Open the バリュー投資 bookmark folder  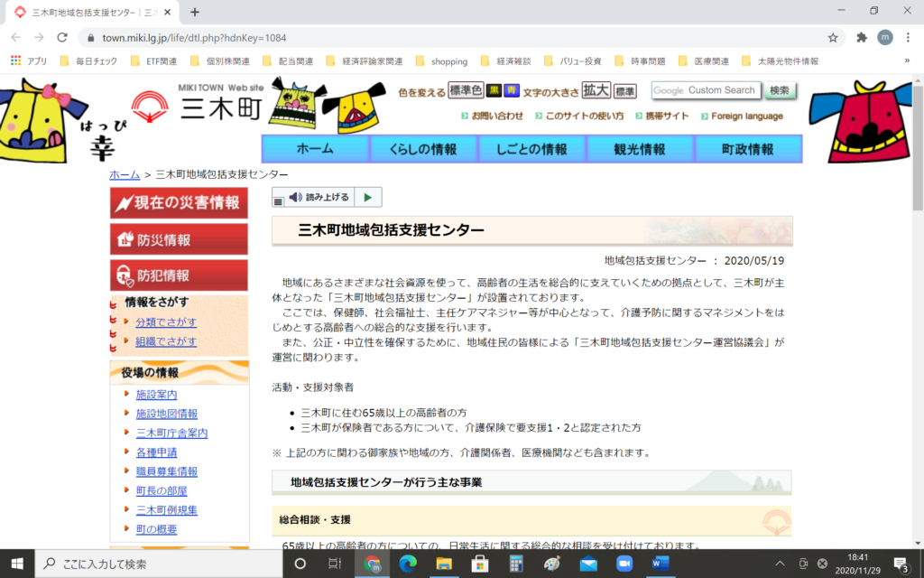point(573,61)
